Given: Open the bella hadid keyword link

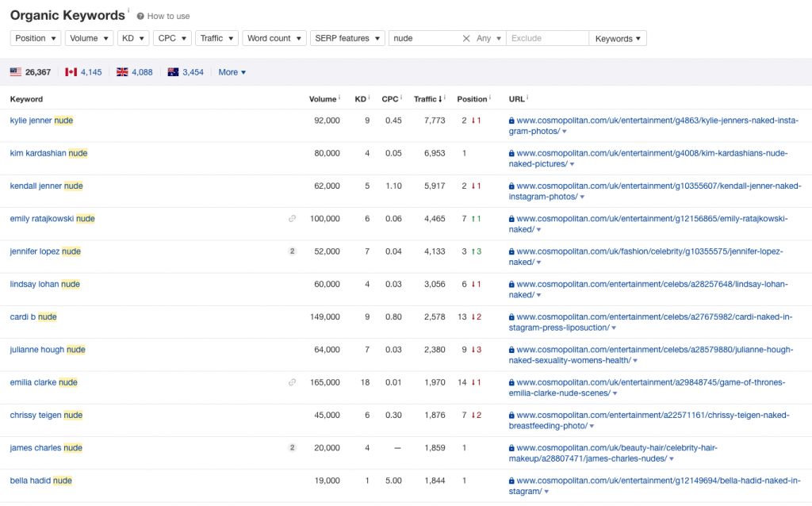Looking at the screenshot, I should [41, 481].
